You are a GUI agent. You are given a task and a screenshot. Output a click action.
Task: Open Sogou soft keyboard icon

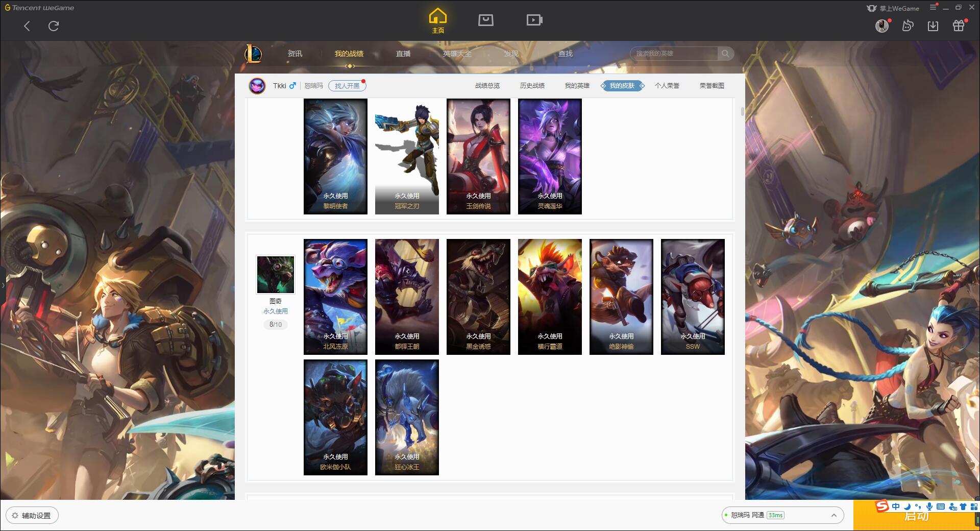pos(941,506)
